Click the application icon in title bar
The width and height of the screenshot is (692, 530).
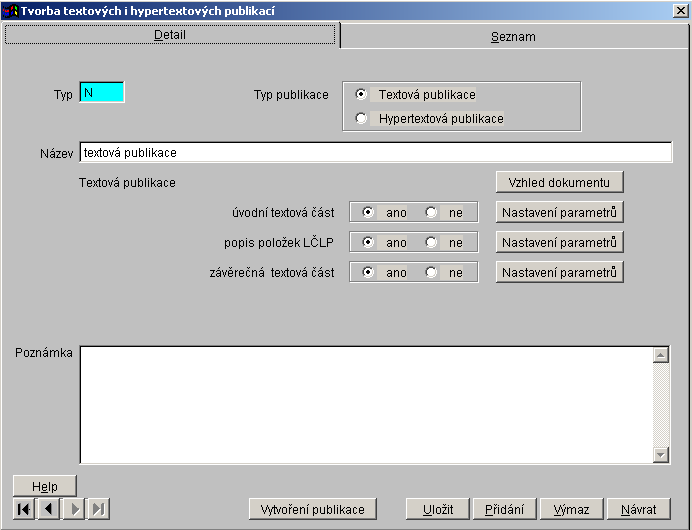[x=11, y=10]
